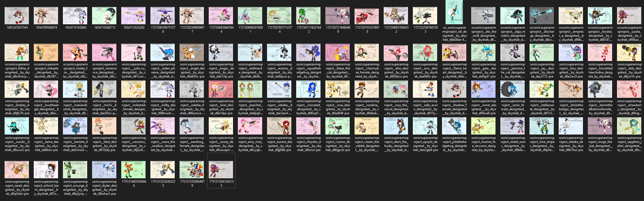The height and width of the screenshot is (201, 644).
Task: Click the blaze_the_cat designtest file name
Action: pos(338,70)
